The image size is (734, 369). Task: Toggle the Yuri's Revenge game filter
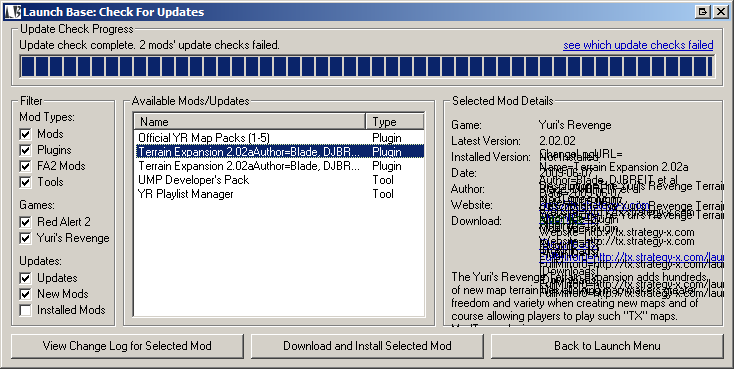(25, 238)
